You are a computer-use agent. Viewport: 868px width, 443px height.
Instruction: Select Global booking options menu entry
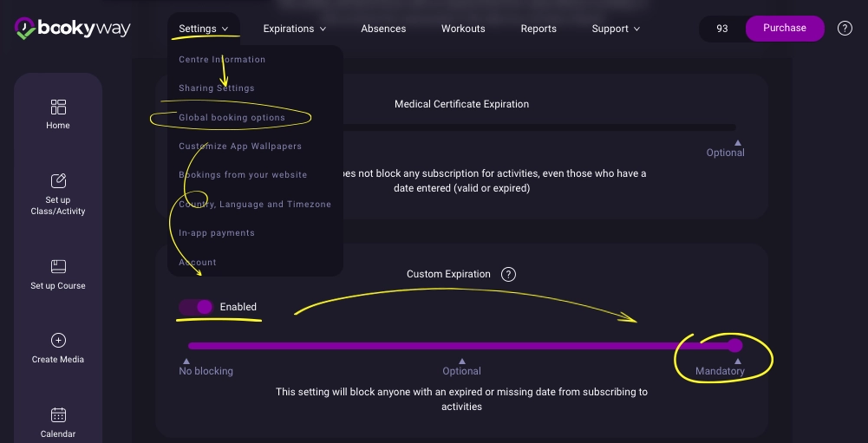232,118
